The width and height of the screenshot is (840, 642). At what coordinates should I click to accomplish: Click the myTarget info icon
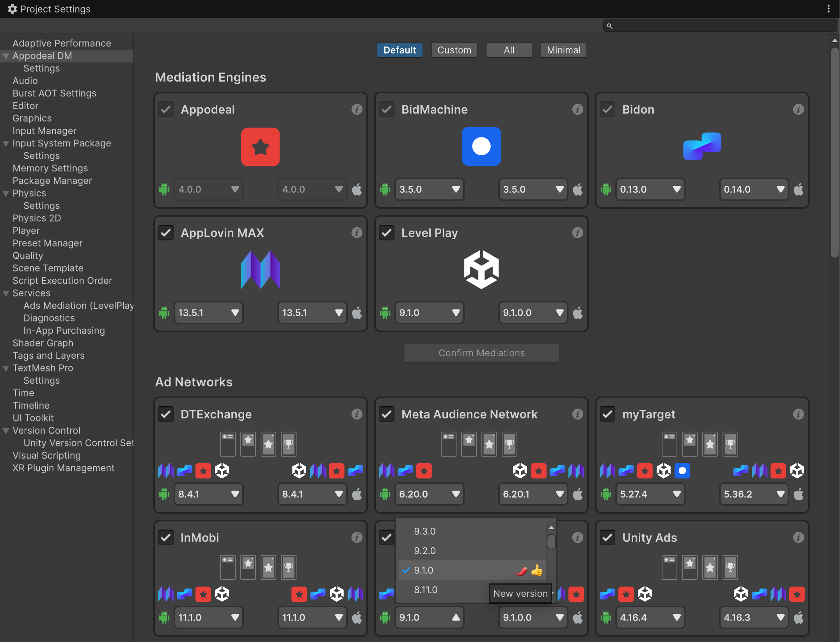point(798,414)
